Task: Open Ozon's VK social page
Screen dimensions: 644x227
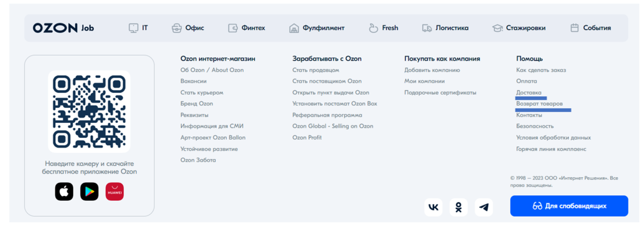Action: pos(434,207)
